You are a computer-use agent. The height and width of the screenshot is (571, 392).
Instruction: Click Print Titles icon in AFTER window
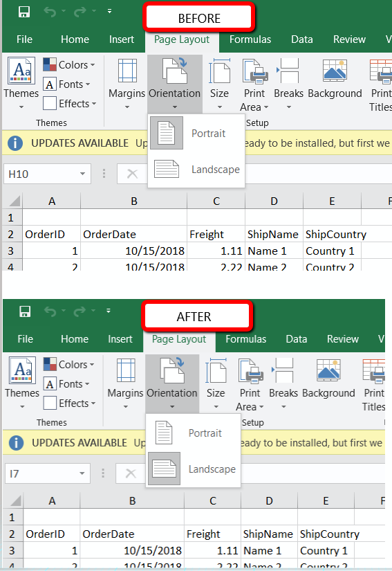point(374,371)
